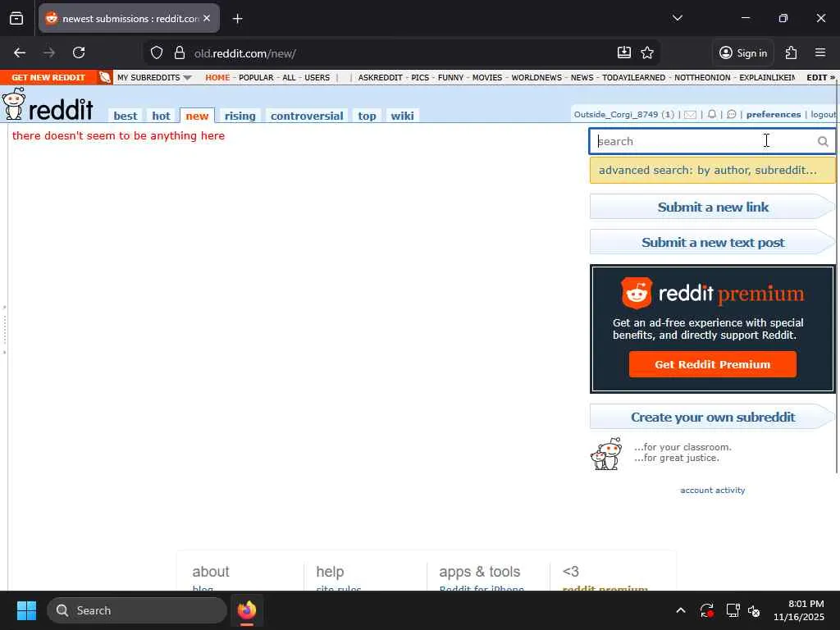840x630 pixels.
Task: Click Create your own subreddit
Action: pyautogui.click(x=713, y=418)
